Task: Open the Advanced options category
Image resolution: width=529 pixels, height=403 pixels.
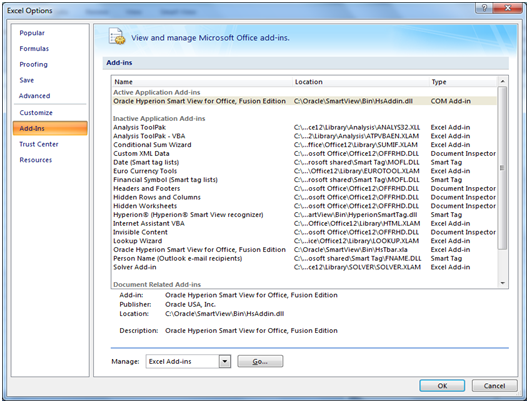Action: coord(34,96)
